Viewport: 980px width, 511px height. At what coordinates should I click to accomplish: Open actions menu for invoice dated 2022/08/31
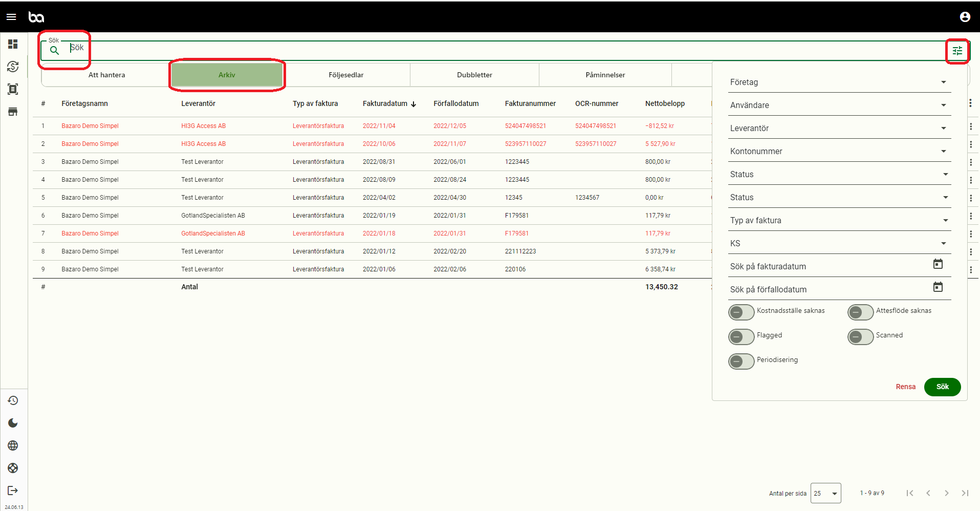(x=971, y=162)
